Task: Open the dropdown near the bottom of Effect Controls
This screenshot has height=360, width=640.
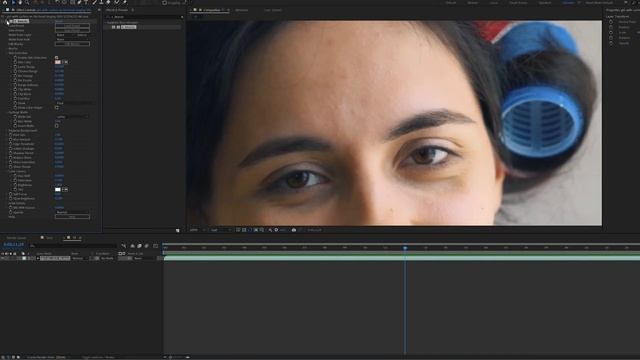Action: coord(72,212)
